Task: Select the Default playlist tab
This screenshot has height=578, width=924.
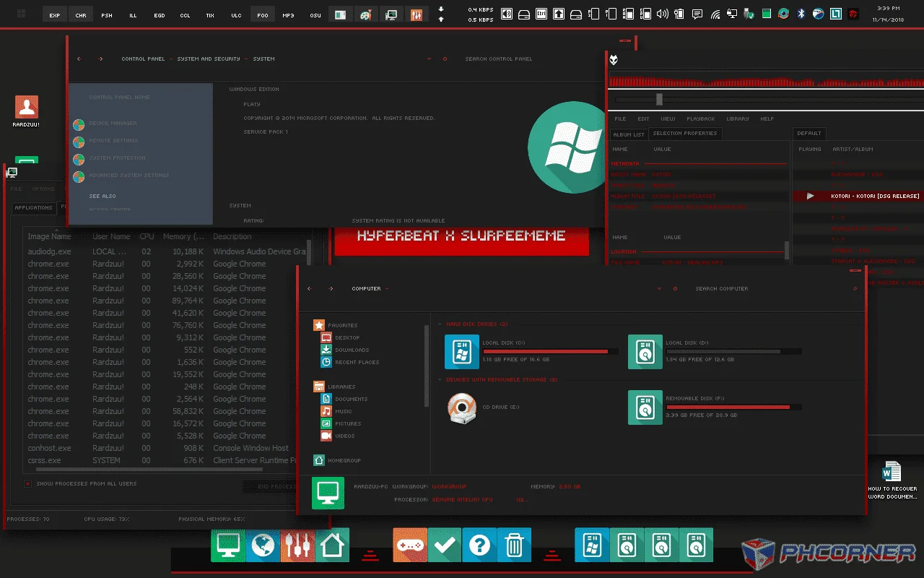Action: (x=809, y=133)
